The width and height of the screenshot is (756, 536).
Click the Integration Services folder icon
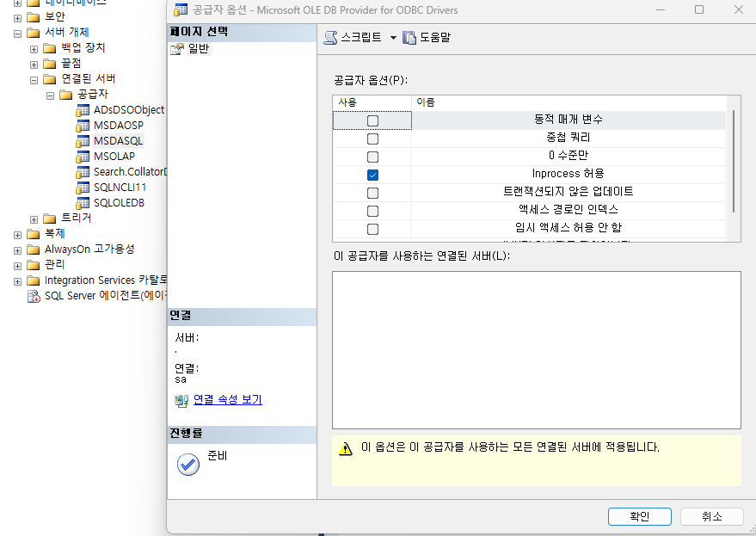click(34, 280)
